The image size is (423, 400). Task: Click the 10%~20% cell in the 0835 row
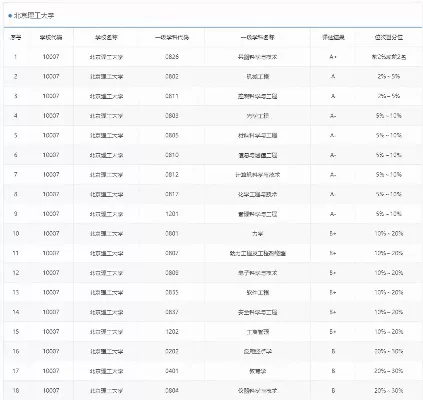[x=389, y=293]
